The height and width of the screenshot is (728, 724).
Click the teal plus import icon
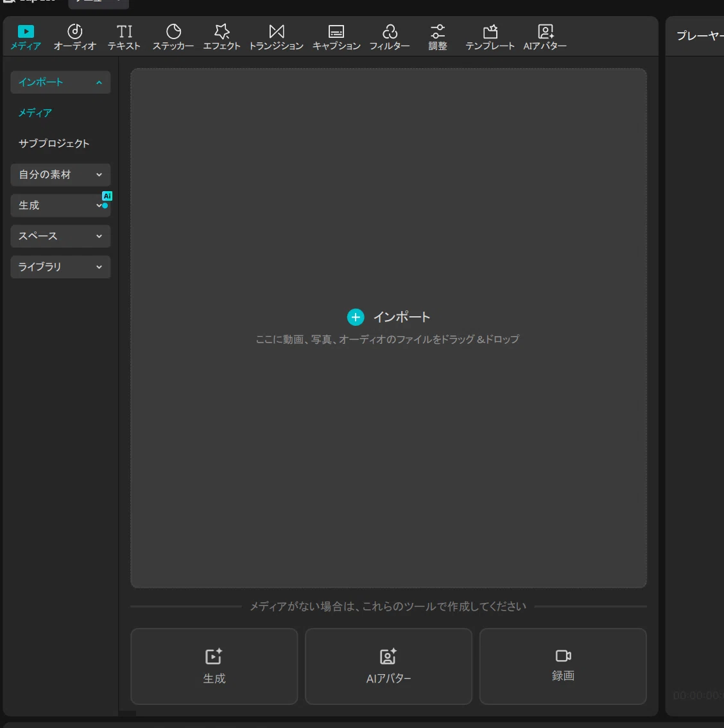(x=356, y=317)
